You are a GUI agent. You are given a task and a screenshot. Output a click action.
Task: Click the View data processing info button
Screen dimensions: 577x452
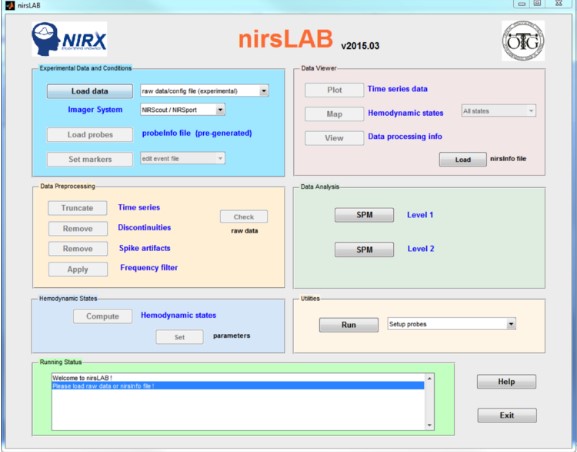(x=334, y=138)
